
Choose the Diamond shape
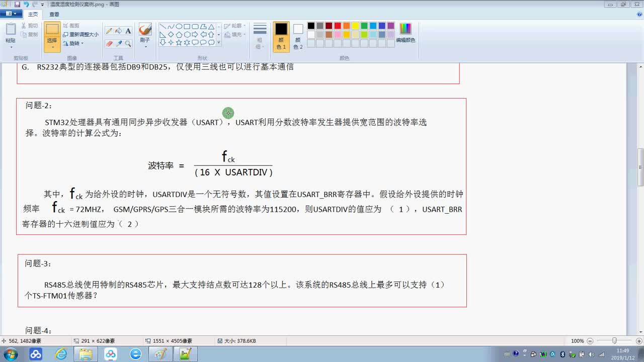point(171,35)
